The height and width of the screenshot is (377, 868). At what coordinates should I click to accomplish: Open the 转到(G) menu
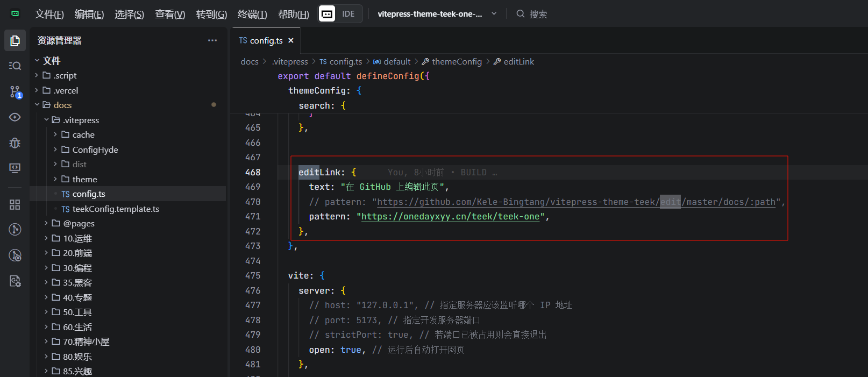[x=211, y=14]
